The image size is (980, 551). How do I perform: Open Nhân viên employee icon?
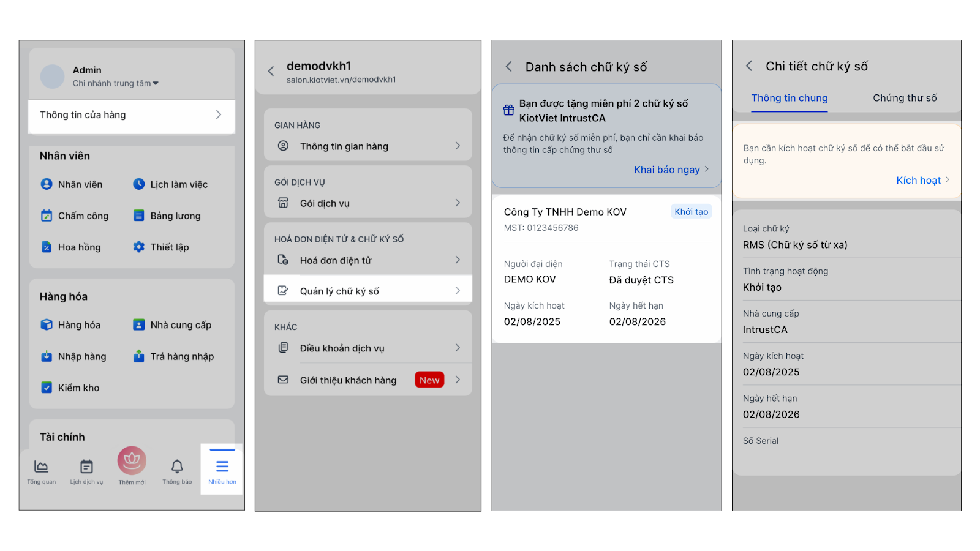point(47,184)
